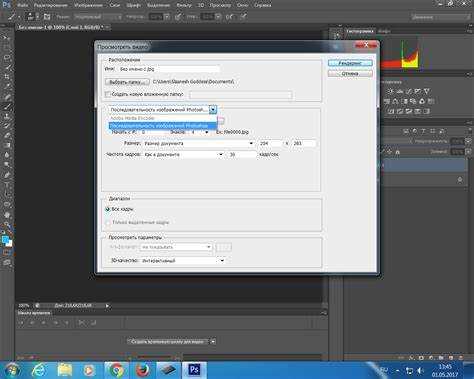Viewport: 474px width, 379px height.
Task: Add a Threshold adjustment
Action: [409, 111]
